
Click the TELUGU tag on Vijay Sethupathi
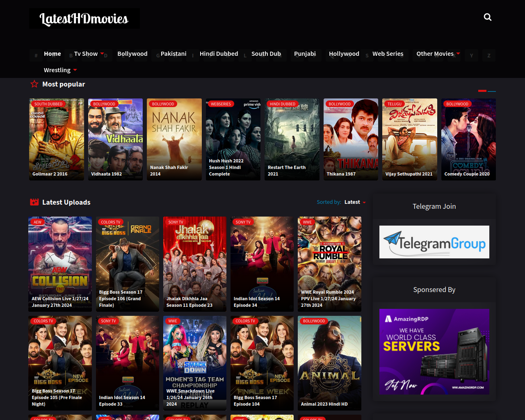point(395,104)
